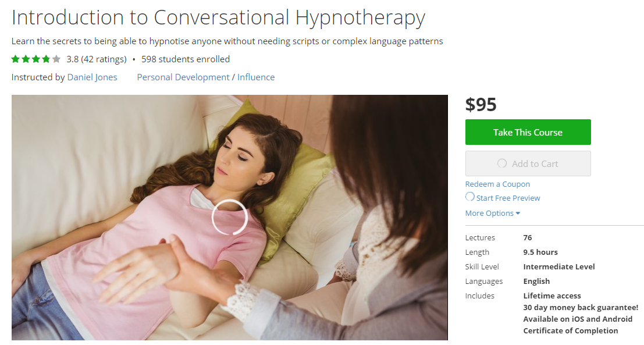Viewport: 644px width, 345px height.
Task: Click the More Options arrow caret
Action: click(x=518, y=214)
